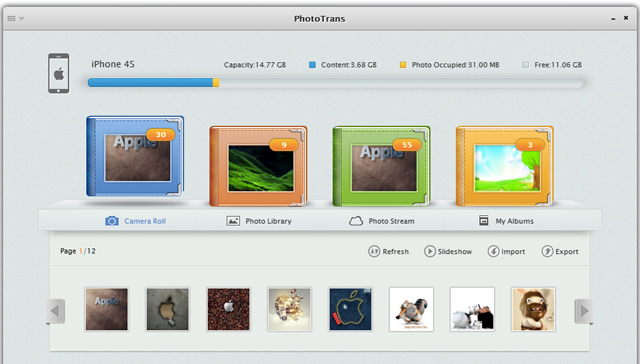
Task: Click the Refresh icon
Action: (x=374, y=251)
